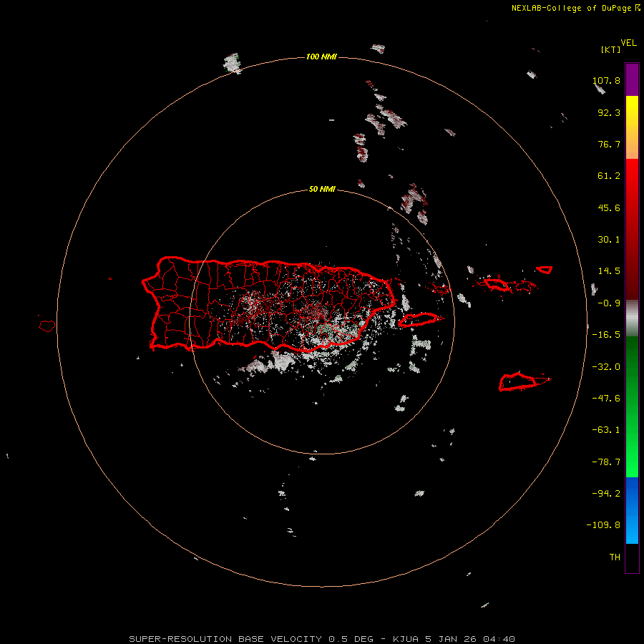Screen dimensions: 644x644
Task: Click the -94.2 velocity scale value
Action: click(x=606, y=493)
